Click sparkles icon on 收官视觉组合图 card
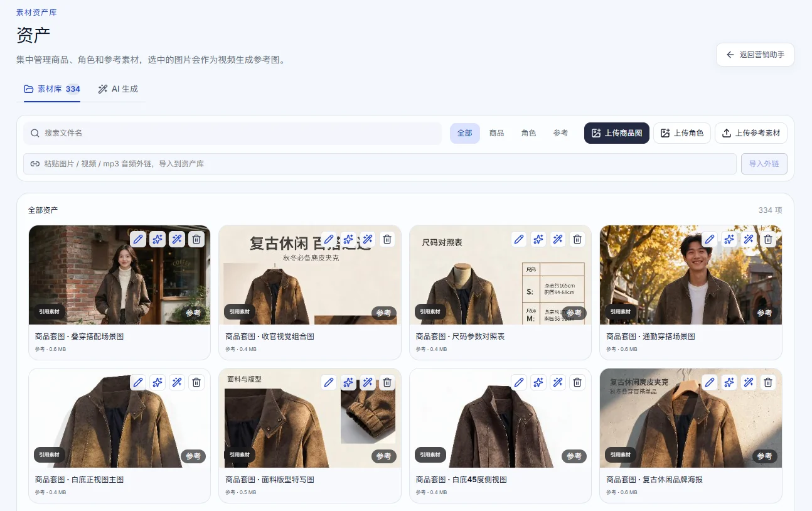Image resolution: width=812 pixels, height=511 pixels. 348,239
